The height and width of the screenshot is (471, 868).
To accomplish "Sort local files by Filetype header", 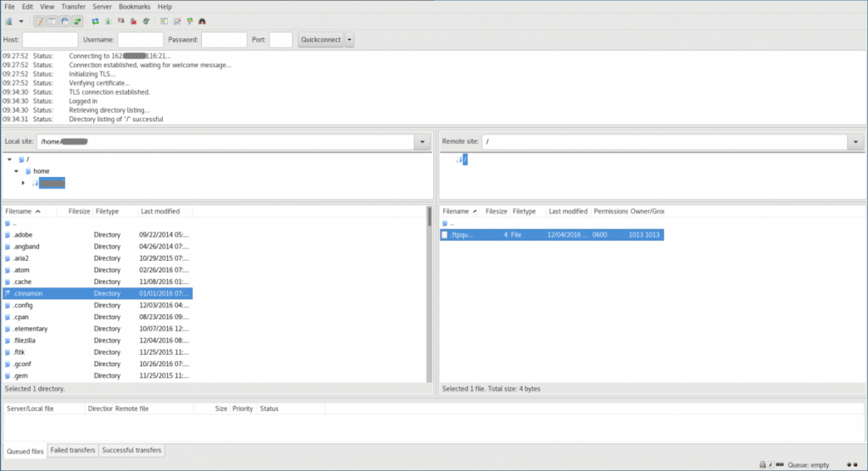I will [x=115, y=212].
